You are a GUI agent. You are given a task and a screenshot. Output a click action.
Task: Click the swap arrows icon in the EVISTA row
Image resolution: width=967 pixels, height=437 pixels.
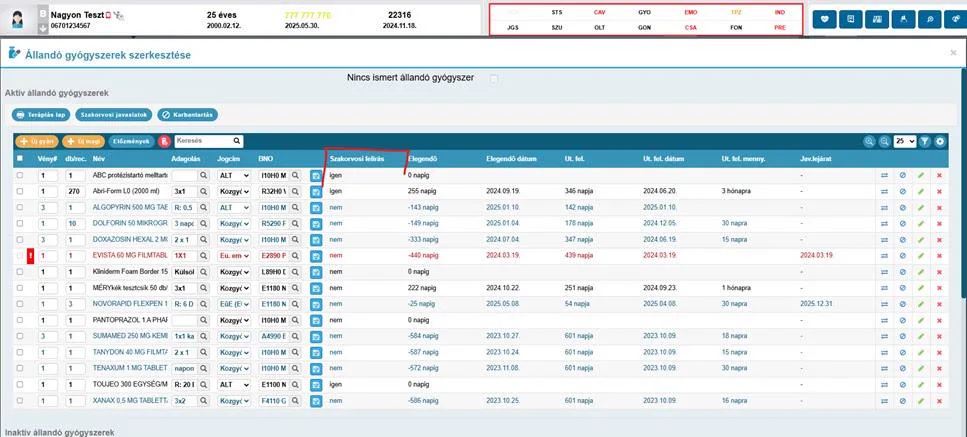(884, 256)
